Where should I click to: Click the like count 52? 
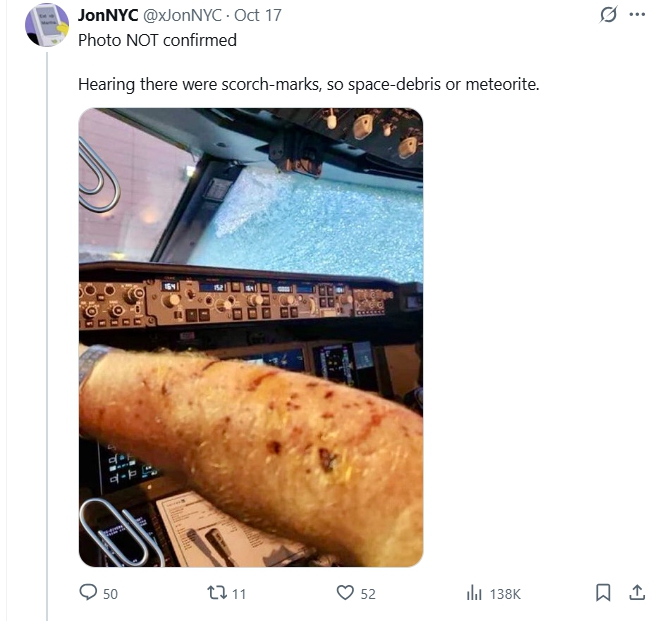click(368, 594)
